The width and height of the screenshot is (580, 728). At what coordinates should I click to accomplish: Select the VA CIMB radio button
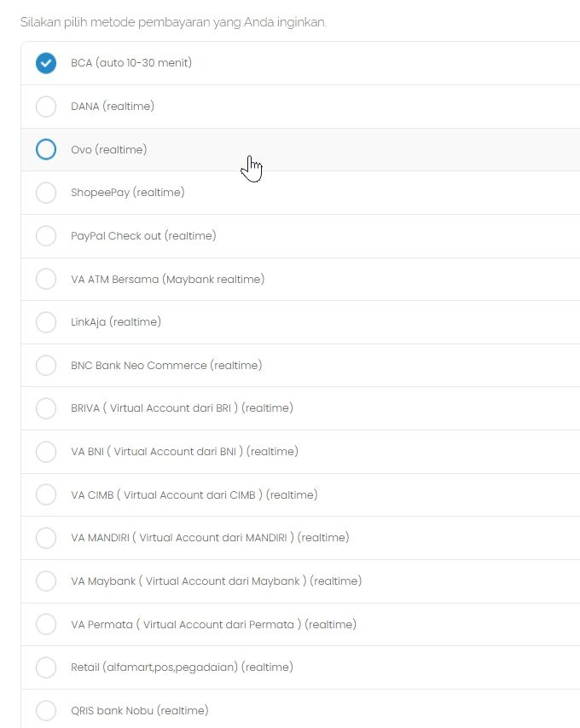point(46,495)
